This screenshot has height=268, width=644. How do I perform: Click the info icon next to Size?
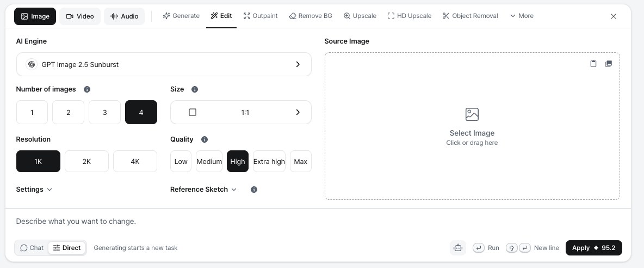tap(195, 89)
